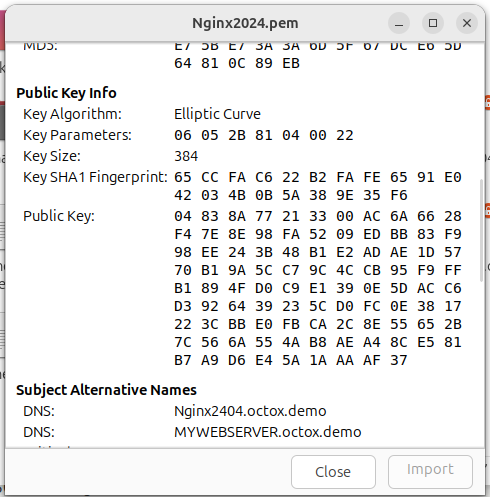Click DNS label beside Nginx2404.octox.demo
Screen dimensions: 490x497
39,411
